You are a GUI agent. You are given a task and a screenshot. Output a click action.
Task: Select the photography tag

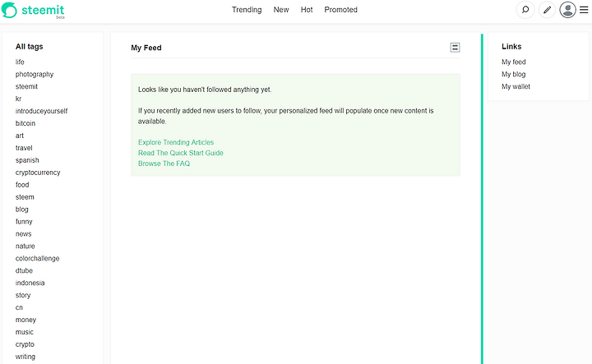pos(35,74)
